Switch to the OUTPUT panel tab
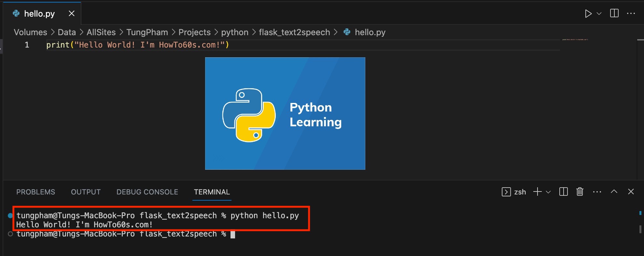Image resolution: width=644 pixels, height=256 pixels. click(x=86, y=192)
